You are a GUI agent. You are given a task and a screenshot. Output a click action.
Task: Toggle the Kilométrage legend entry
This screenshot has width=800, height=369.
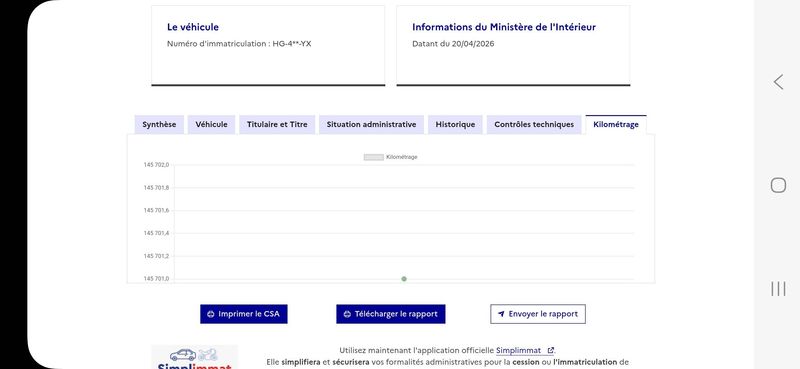(x=390, y=157)
